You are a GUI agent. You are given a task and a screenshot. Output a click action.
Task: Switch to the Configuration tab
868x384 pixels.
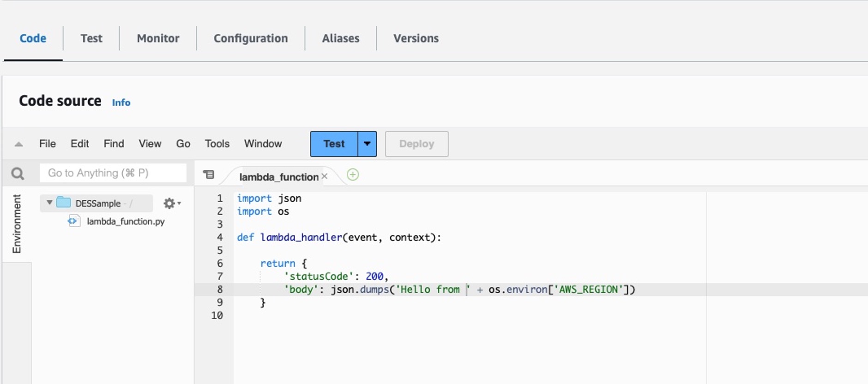(x=250, y=38)
